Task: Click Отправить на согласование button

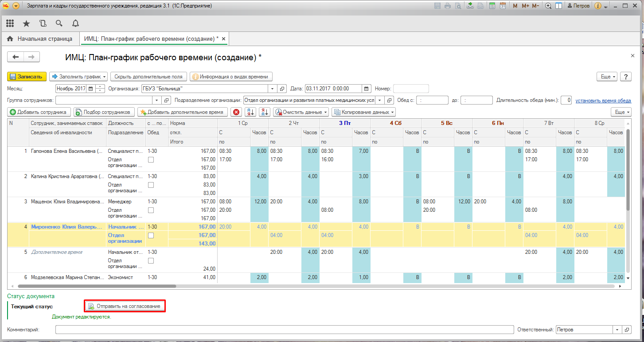Action: point(125,306)
